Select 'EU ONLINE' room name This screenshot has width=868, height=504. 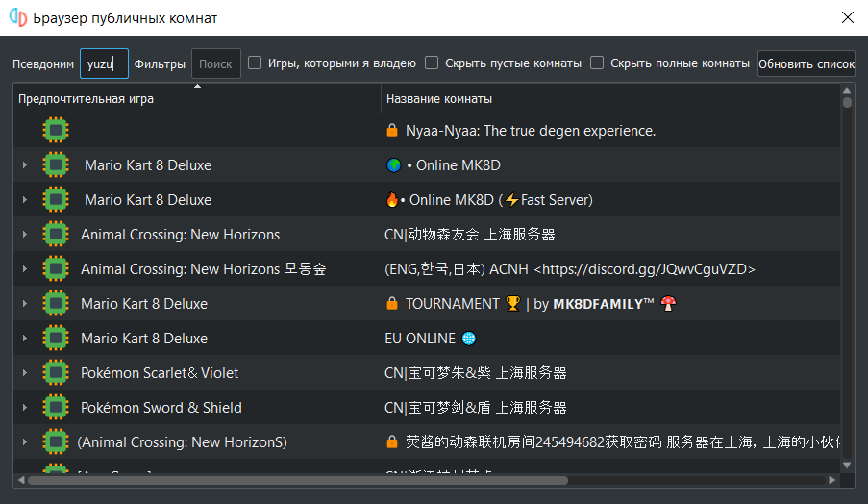(x=420, y=338)
